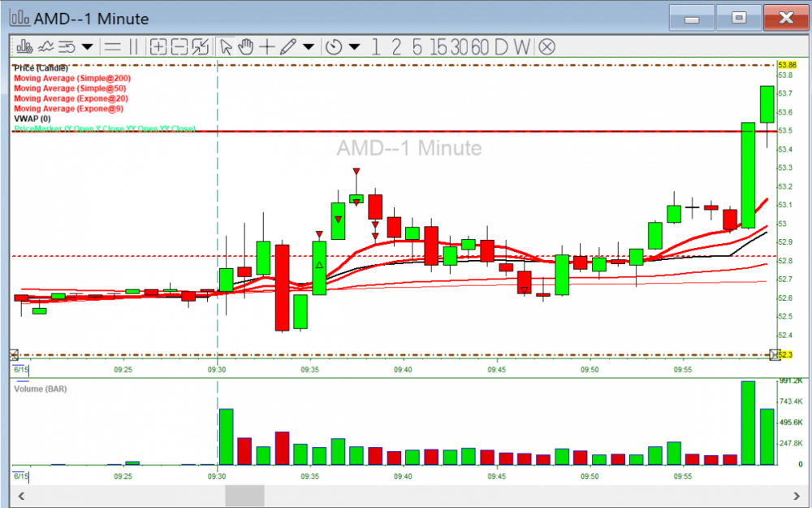This screenshot has height=508, width=812.
Task: Switch to the 5 minute timeframe
Action: coord(417,46)
